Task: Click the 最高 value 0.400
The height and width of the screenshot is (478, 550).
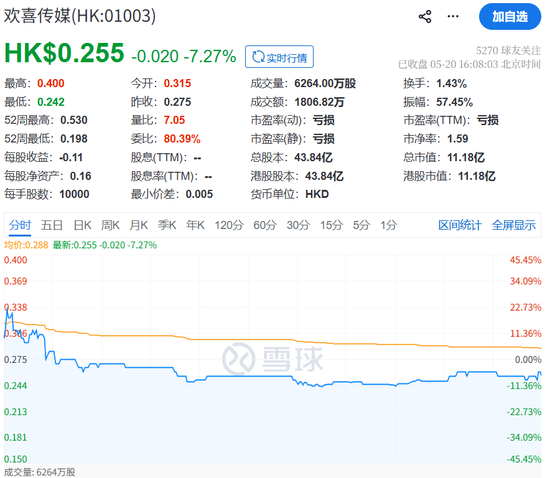Action: click(51, 83)
